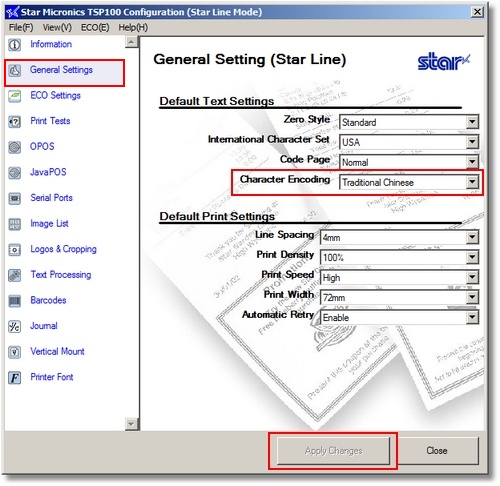
Task: Expand the Print Density dropdown
Action: coord(472,257)
